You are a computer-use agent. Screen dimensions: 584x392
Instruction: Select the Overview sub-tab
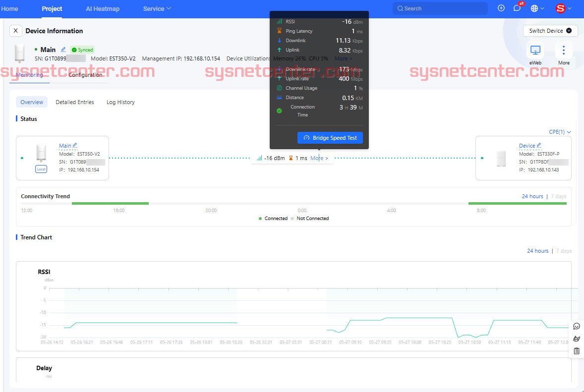(x=32, y=102)
